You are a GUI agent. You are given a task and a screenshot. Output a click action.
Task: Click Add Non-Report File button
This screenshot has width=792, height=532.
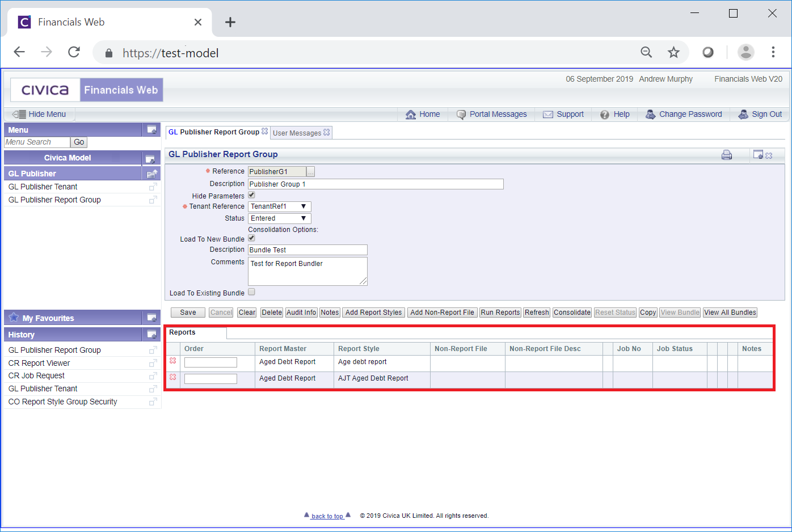coord(442,313)
